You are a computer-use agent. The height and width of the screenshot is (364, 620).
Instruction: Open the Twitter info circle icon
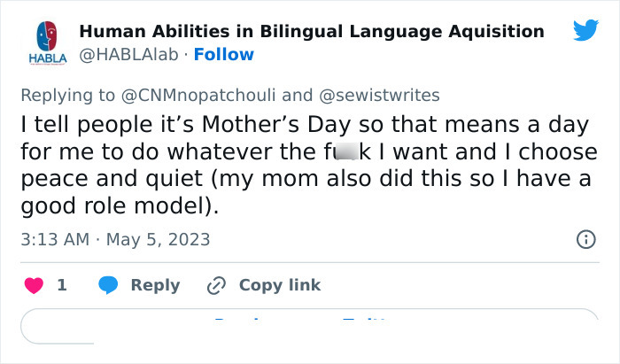[585, 239]
